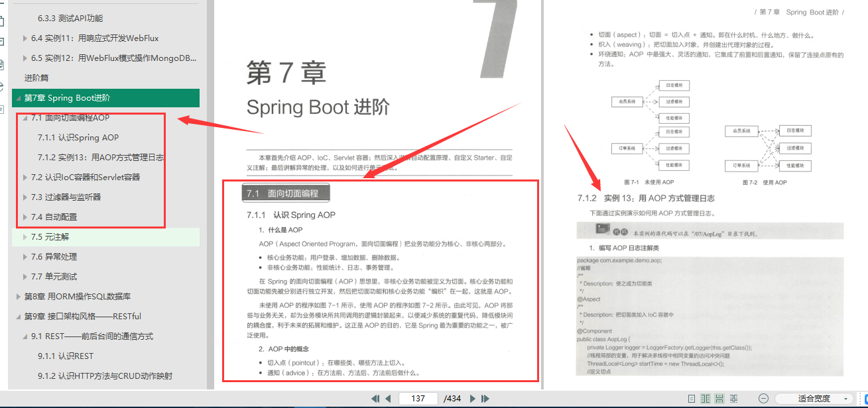Click the right page header 第 7 章 Spring Boot 进阶
The height and width of the screenshot is (408, 868).
click(x=798, y=13)
